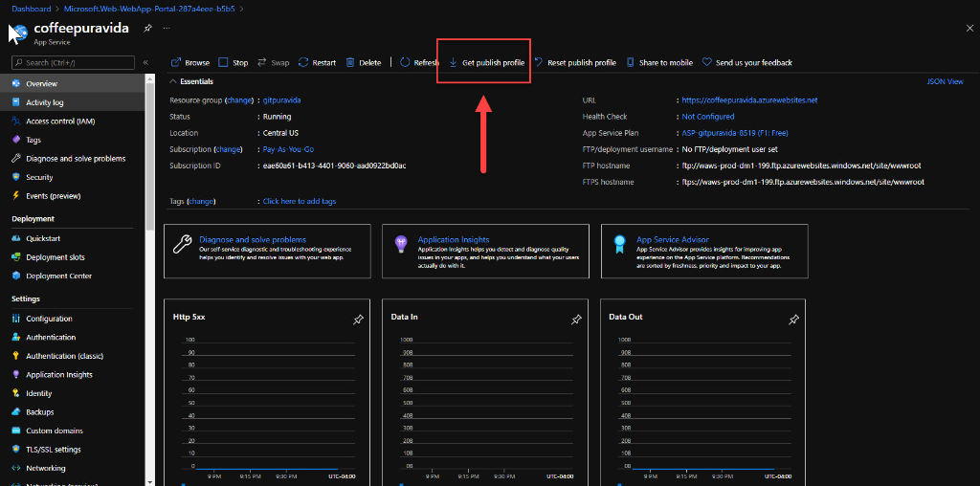Pin coffeepuravida to dashboard
Viewport: 980px width, 486px height.
tap(147, 28)
